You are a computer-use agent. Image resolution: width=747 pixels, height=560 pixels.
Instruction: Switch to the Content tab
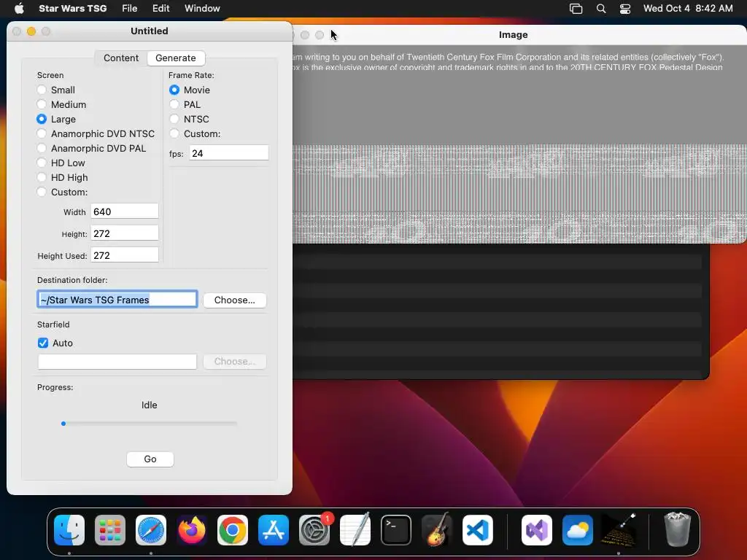[x=121, y=58]
